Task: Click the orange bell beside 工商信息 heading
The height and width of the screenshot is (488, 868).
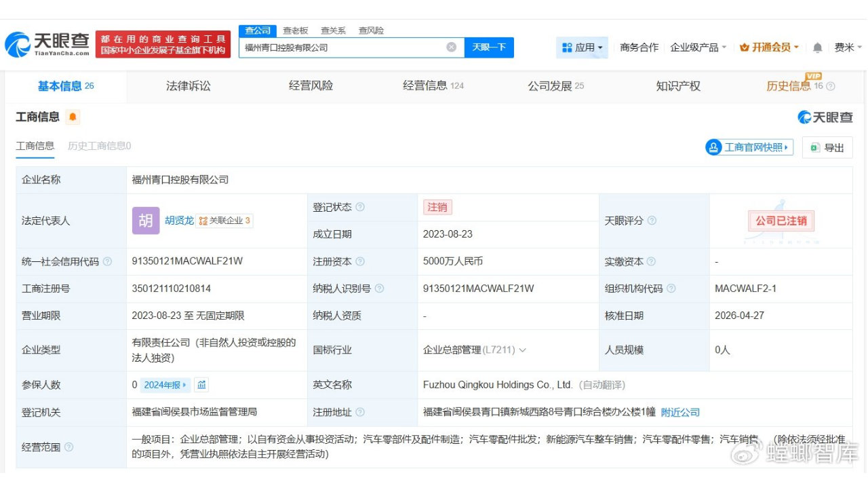Action: point(73,117)
